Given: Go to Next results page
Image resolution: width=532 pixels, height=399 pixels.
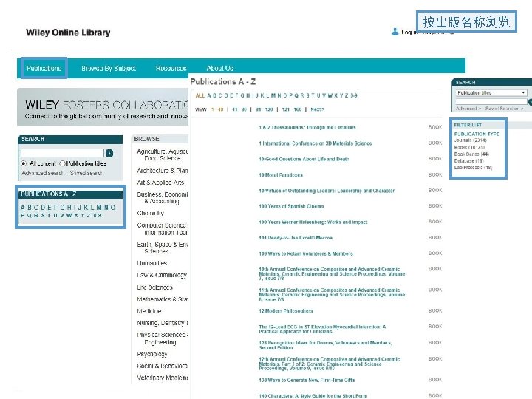Looking at the screenshot, I should coord(318,109).
